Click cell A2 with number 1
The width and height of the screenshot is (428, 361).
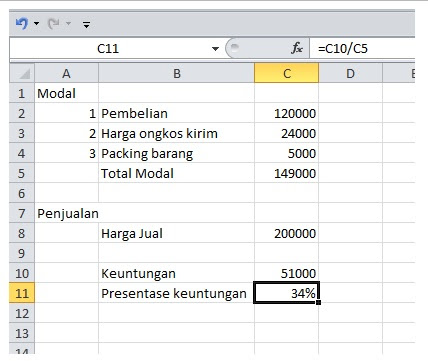66,113
